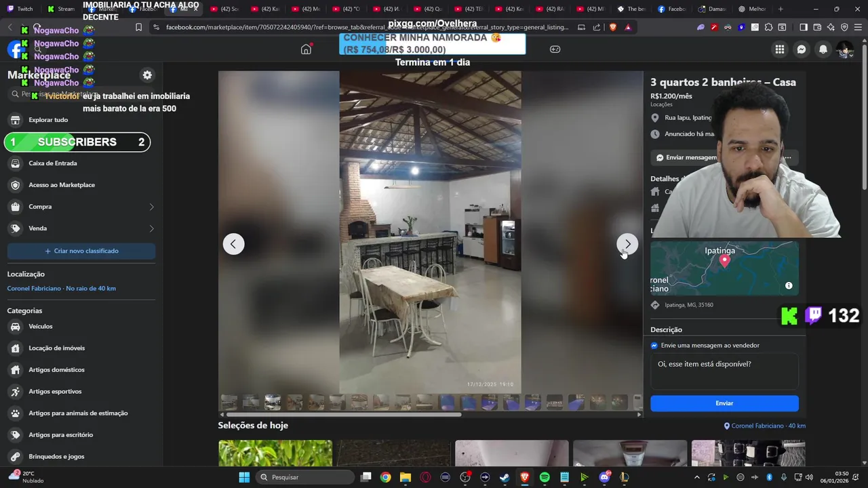The image size is (868, 488).
Task: Click the Ipatinga map preview
Action: click(x=724, y=268)
